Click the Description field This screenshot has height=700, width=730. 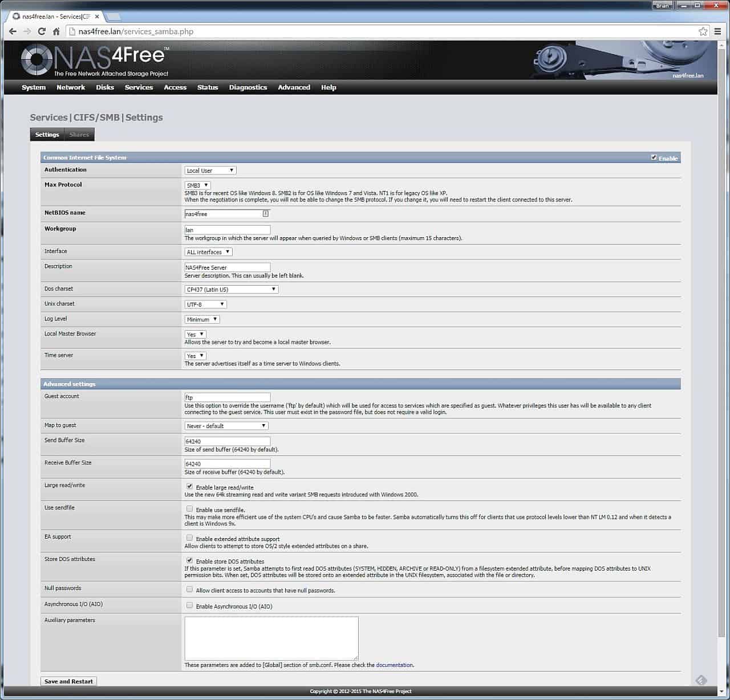point(227,267)
